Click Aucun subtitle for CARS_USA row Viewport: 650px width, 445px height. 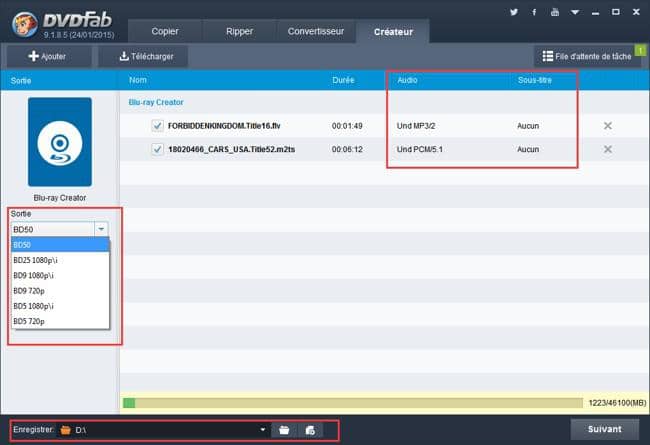pos(528,149)
